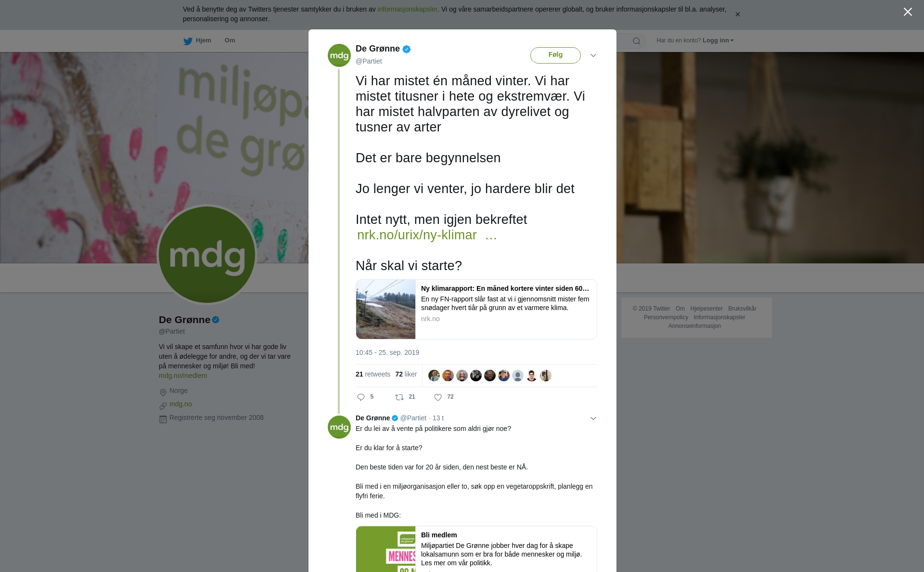The width and height of the screenshot is (924, 572).
Task: Click the retweet icon showing 21
Action: tap(399, 397)
